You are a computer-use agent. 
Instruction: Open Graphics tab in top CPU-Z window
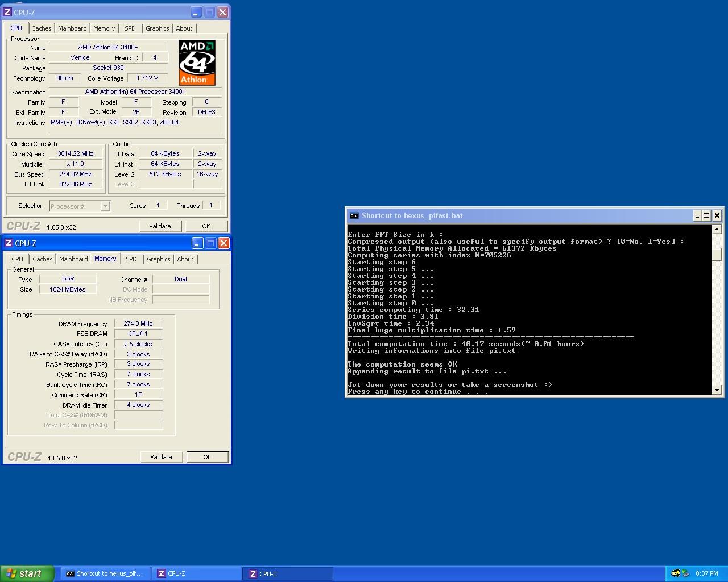pos(158,28)
